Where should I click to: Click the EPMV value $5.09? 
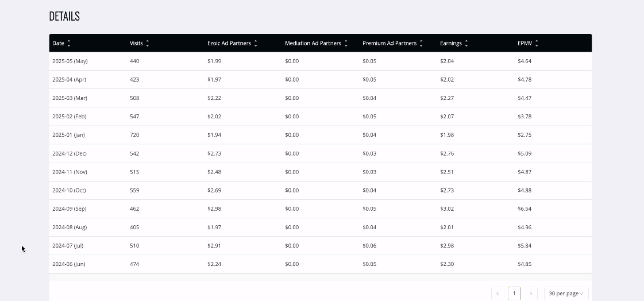[525, 153]
